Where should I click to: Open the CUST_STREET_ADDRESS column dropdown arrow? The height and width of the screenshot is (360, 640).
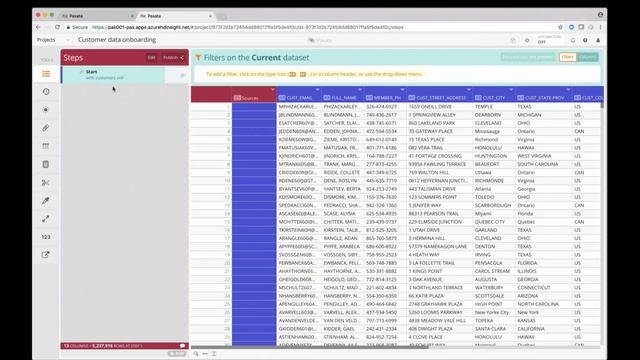(469, 89)
